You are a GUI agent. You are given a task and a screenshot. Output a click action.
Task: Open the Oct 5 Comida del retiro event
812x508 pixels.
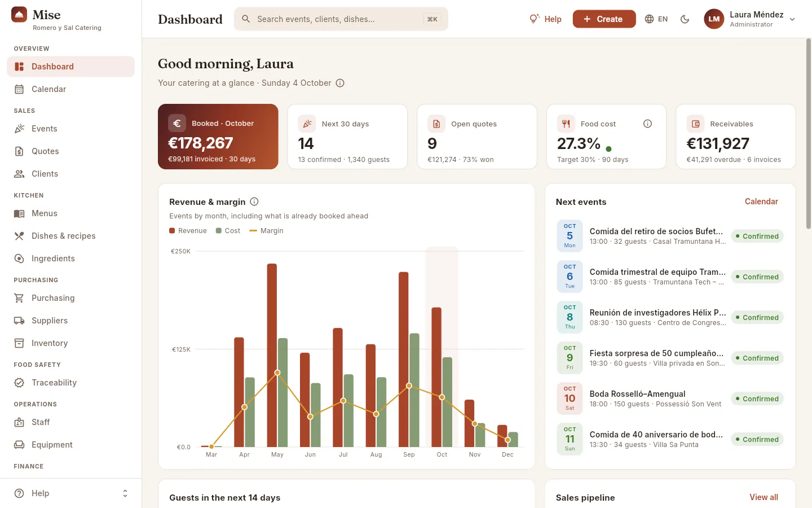tap(670, 236)
